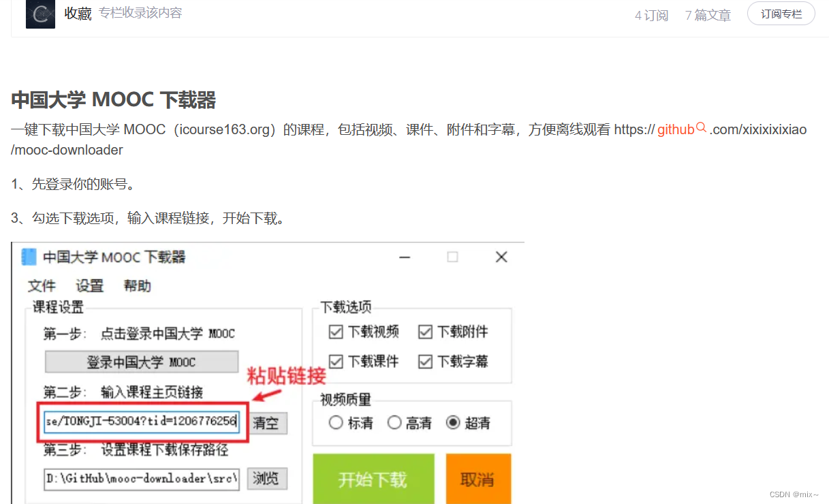The height and width of the screenshot is (504, 829).
Task: Toggle the 下载视频 checkbox
Action: 336,332
